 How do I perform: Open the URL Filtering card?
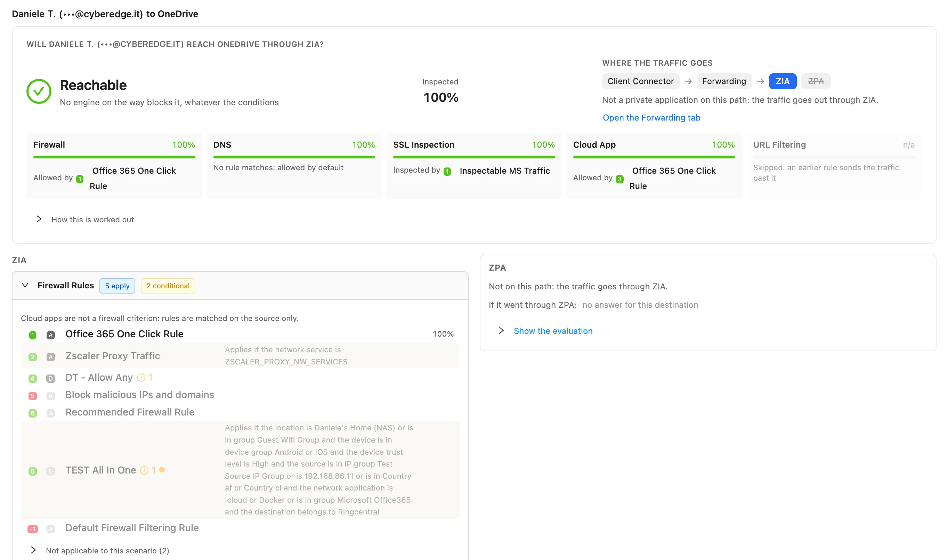click(x=834, y=166)
